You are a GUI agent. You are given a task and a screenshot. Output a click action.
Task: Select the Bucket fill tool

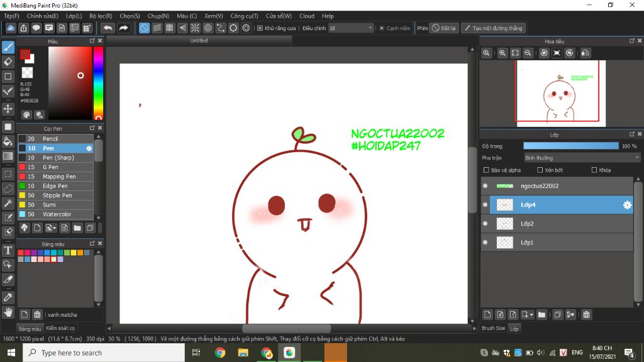(x=8, y=142)
